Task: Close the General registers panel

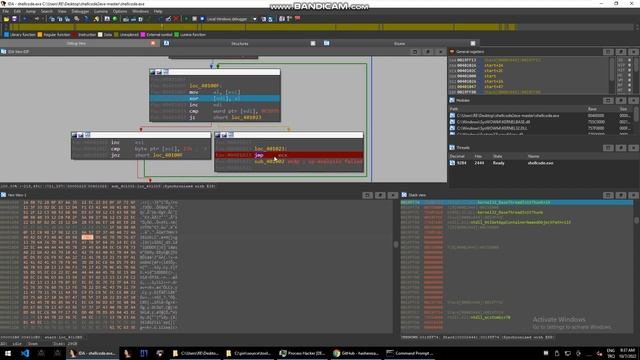Action: pos(633,52)
